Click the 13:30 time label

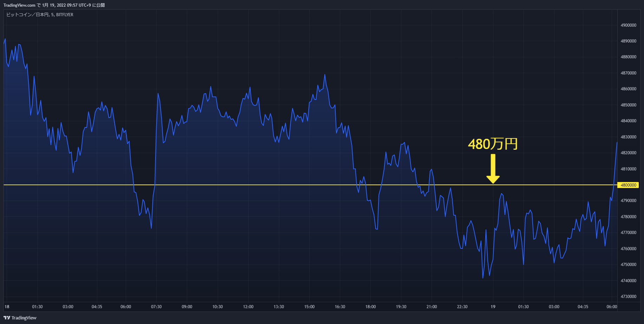[x=279, y=307]
